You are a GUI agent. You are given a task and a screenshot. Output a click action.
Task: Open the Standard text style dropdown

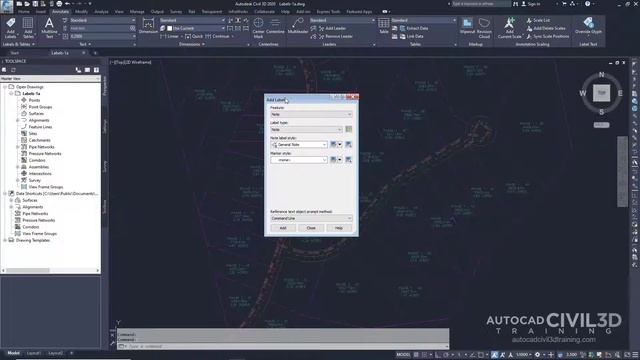click(102, 20)
